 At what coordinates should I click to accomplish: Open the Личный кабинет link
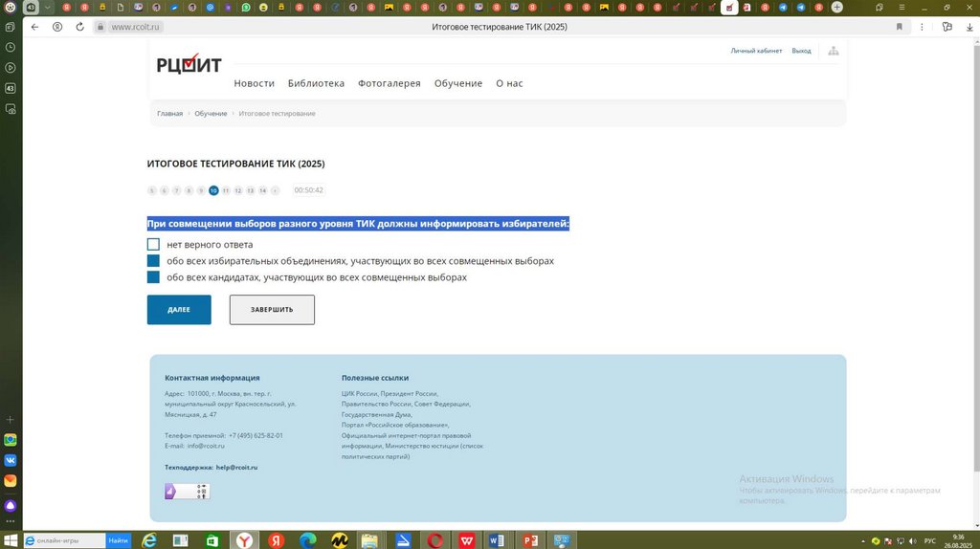click(x=756, y=51)
